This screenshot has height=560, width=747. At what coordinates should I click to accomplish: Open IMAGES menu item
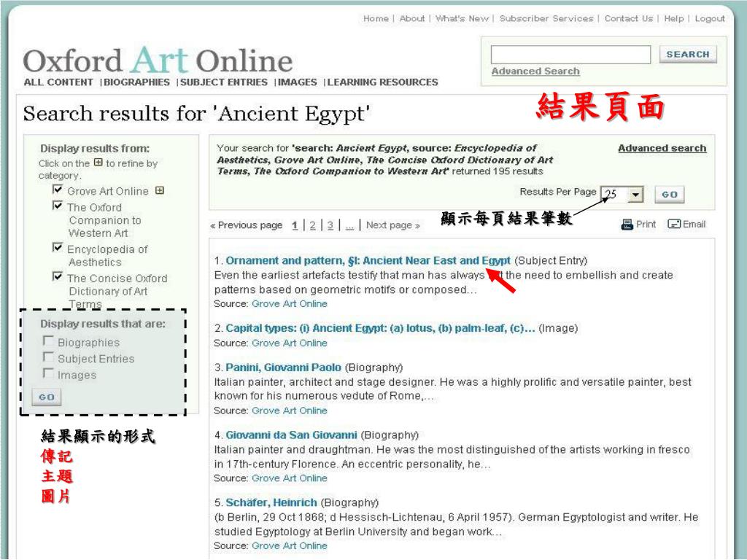click(x=298, y=82)
